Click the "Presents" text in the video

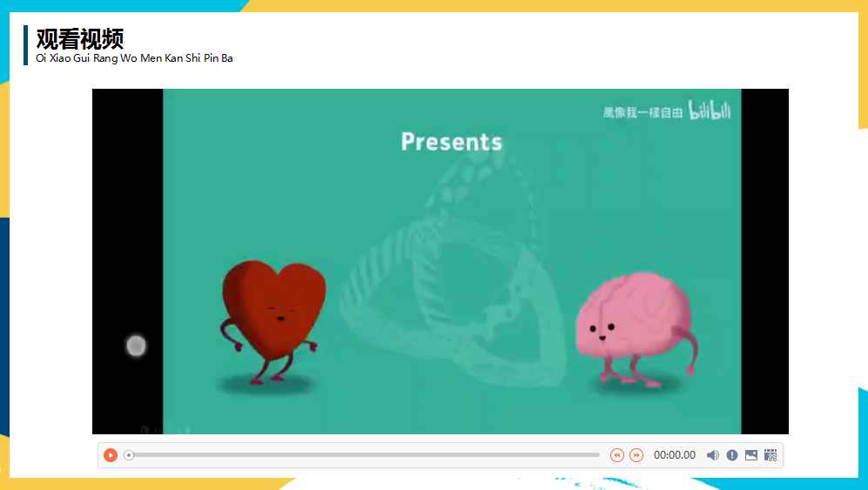pos(451,141)
